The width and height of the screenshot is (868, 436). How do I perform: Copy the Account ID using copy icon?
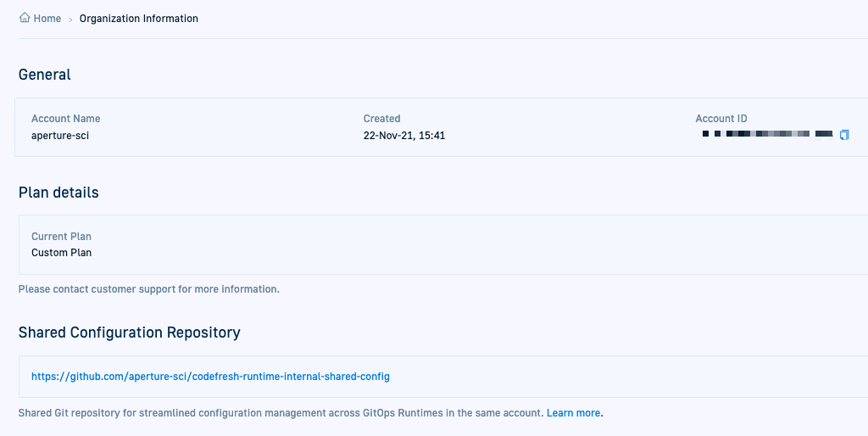point(843,135)
